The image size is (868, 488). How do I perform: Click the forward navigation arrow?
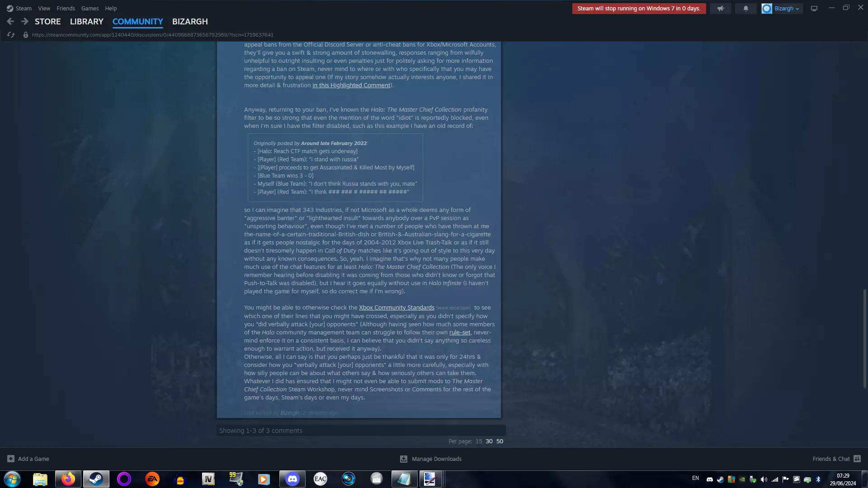point(25,21)
